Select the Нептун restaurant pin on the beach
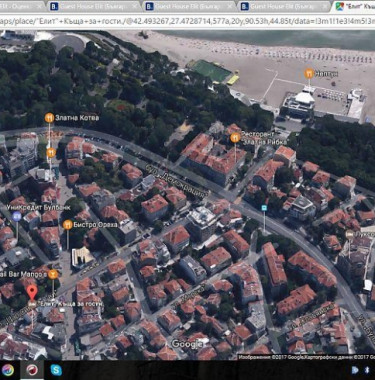The height and width of the screenshot is (380, 375). tap(309, 73)
